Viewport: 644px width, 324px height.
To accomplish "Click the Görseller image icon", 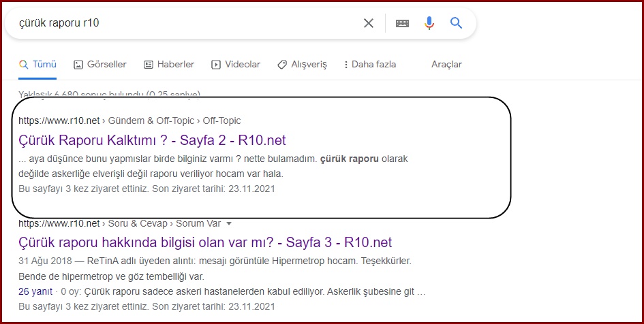I will (78, 65).
